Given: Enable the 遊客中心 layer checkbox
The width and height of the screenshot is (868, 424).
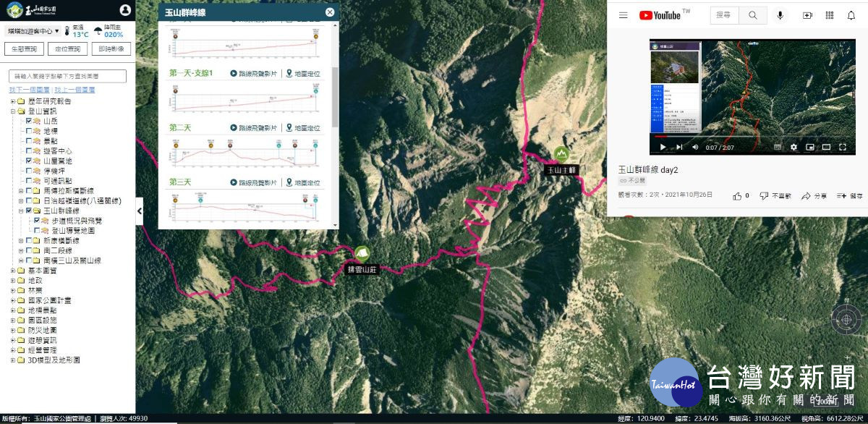Looking at the screenshot, I should point(29,151).
